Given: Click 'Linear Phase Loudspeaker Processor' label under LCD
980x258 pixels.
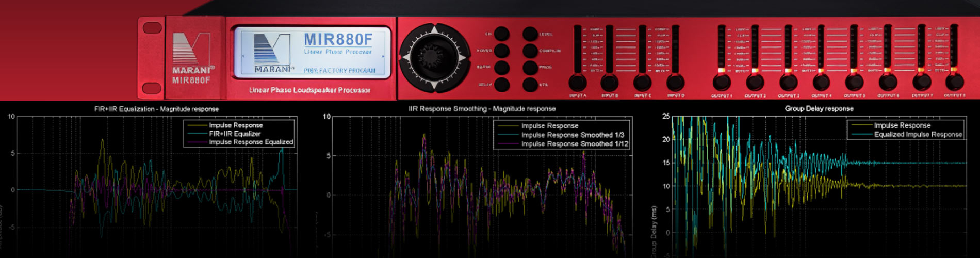Looking at the screenshot, I should click(x=309, y=90).
